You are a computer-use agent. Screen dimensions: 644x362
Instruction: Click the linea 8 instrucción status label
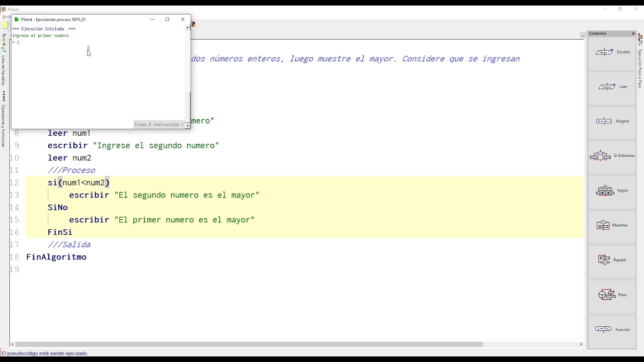tap(159, 124)
